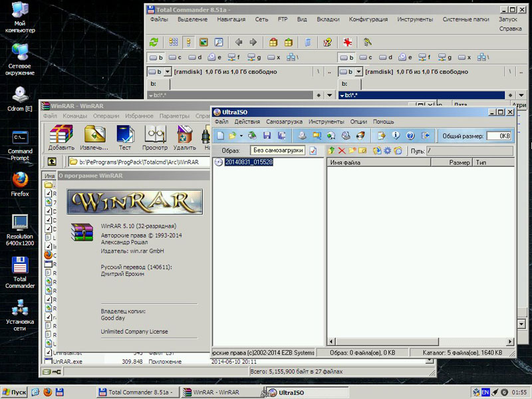Select the Мой компьютер desktop icon

click(x=20, y=17)
